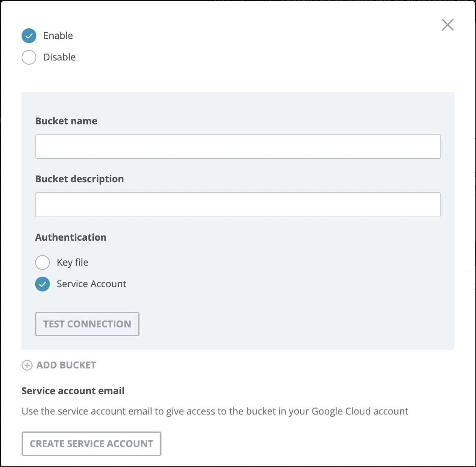Image resolution: width=476 pixels, height=467 pixels.
Task: Click the Authentication section heading
Action: point(71,237)
